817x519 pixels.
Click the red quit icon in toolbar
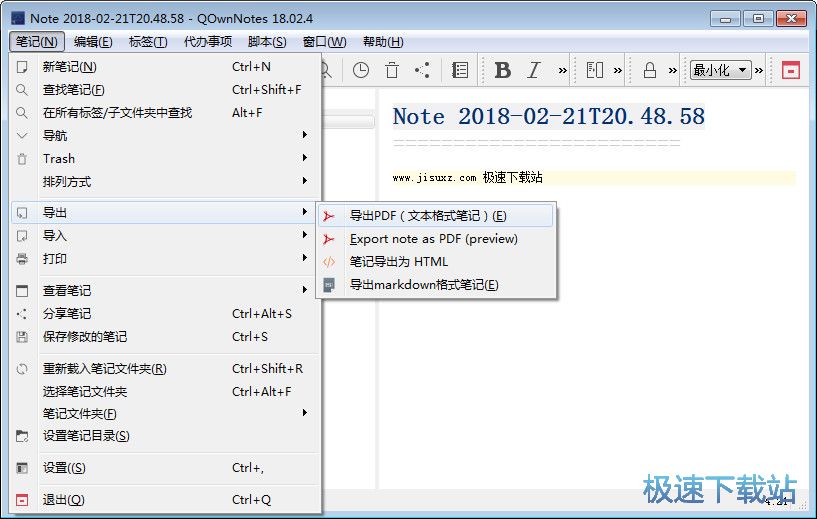790,70
